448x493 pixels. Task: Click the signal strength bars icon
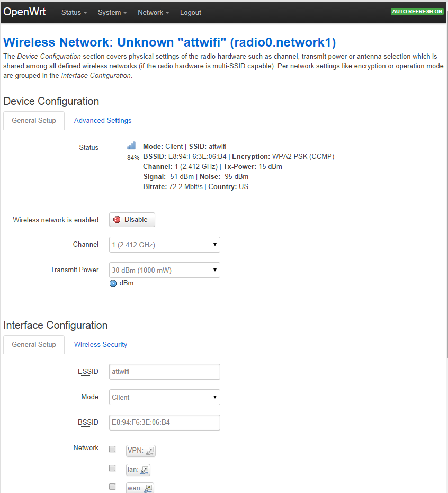[131, 146]
